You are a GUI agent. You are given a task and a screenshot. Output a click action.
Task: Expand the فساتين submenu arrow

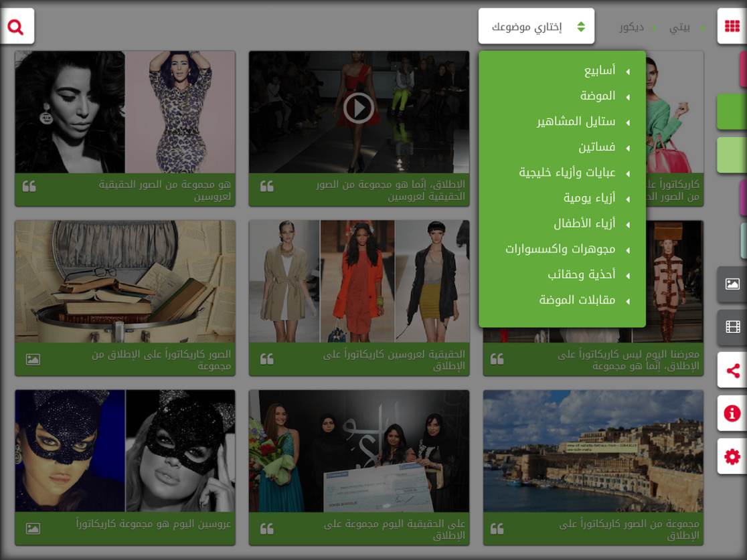(x=628, y=149)
